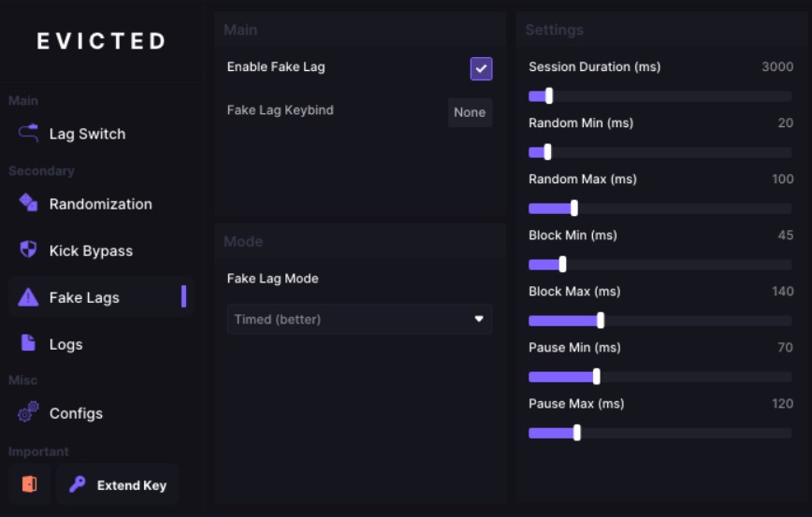Click the purple key icon
The width and height of the screenshot is (812, 517).
[77, 484]
